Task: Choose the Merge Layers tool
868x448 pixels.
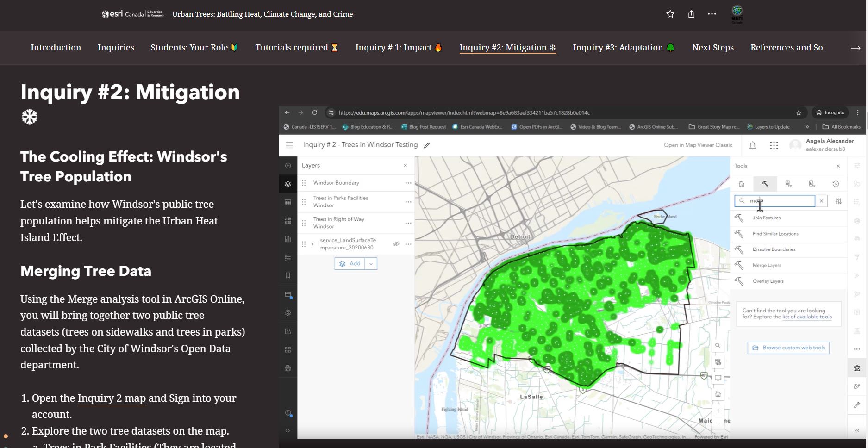Action: point(789,265)
